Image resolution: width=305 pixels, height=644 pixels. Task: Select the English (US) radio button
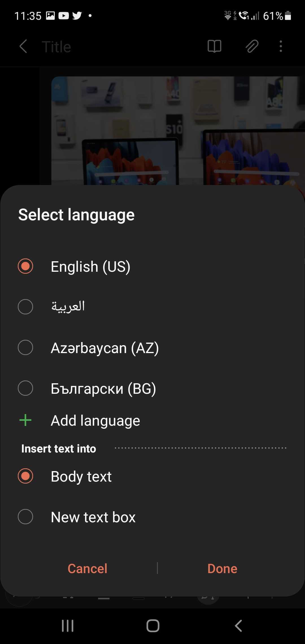point(25,266)
